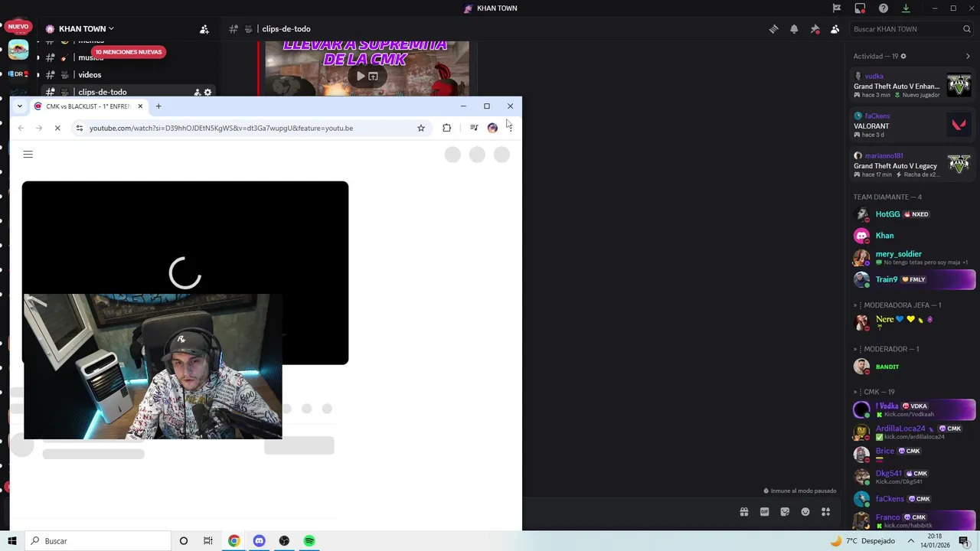980x551 pixels.
Task: Open Windows notification center icon
Action: (964, 541)
